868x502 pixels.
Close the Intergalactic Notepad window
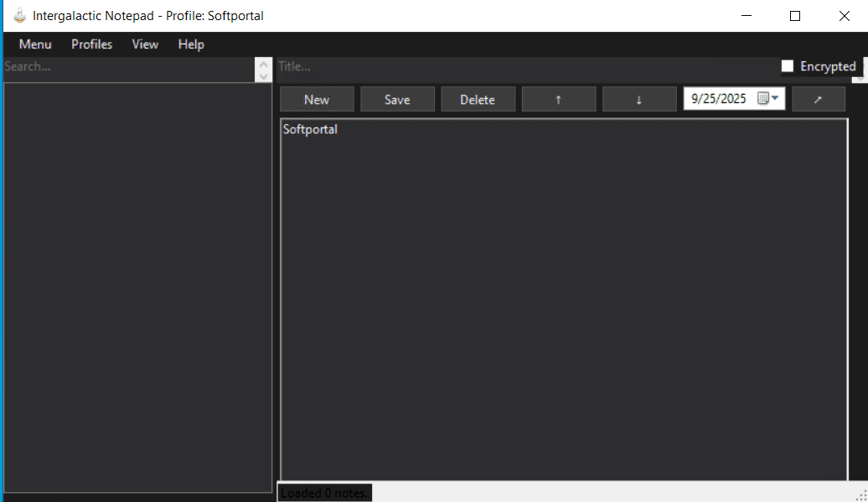click(844, 15)
